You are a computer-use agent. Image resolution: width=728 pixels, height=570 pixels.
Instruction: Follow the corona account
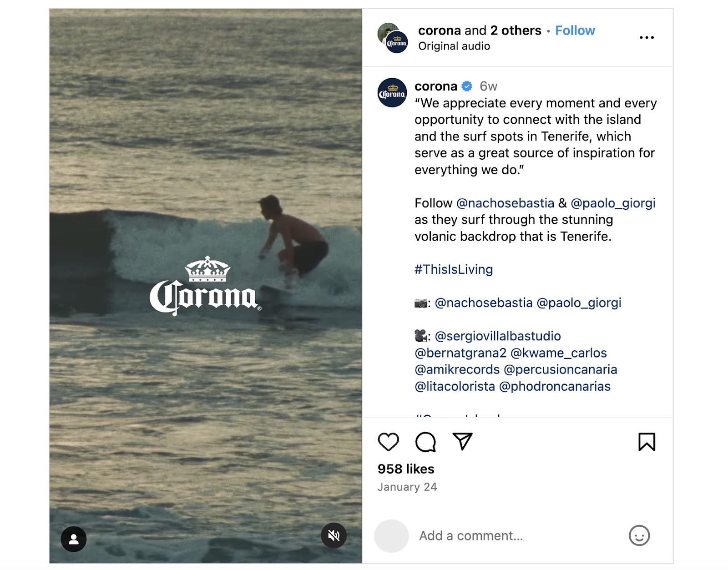575,30
